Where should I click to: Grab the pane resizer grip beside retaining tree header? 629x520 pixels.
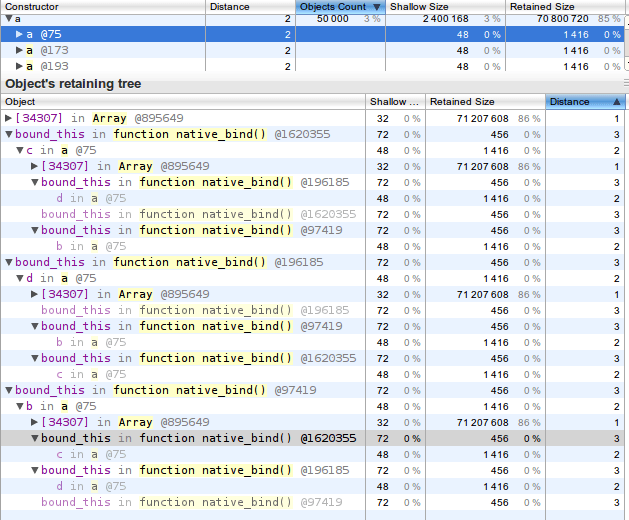point(626,83)
